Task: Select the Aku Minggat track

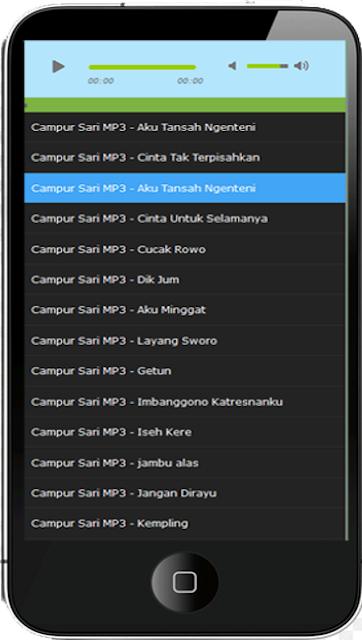Action: click(x=185, y=310)
